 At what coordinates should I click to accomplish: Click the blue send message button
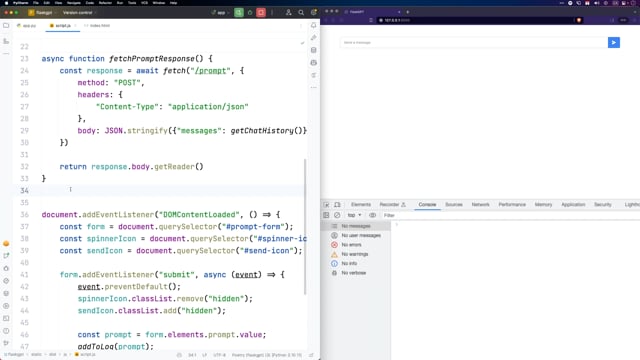pos(613,42)
